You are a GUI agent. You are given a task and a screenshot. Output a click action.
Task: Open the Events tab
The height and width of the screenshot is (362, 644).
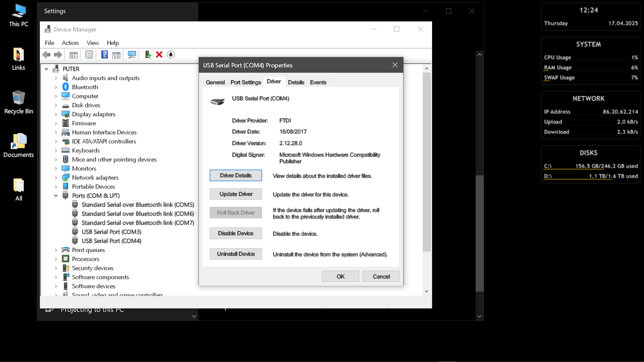pos(318,82)
